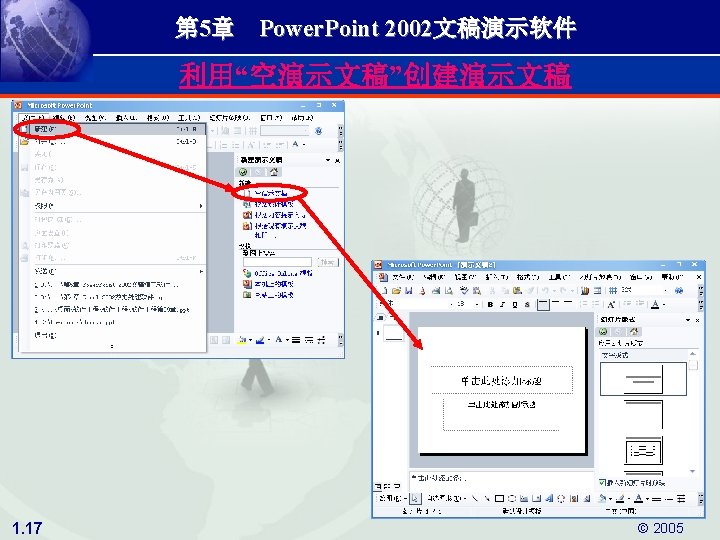Open Help menu in right PowerPoint window
The height and width of the screenshot is (540, 720).
pos(672,277)
